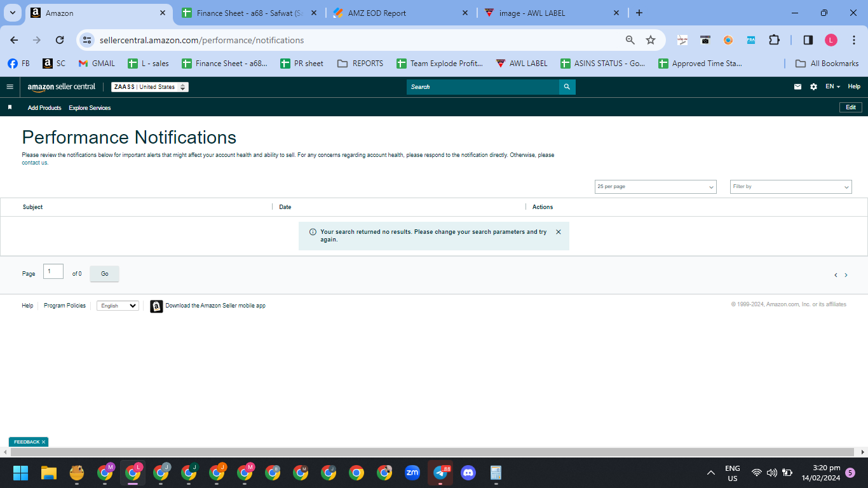The height and width of the screenshot is (488, 868).
Task: Open Discord from the taskbar
Action: tap(468, 473)
